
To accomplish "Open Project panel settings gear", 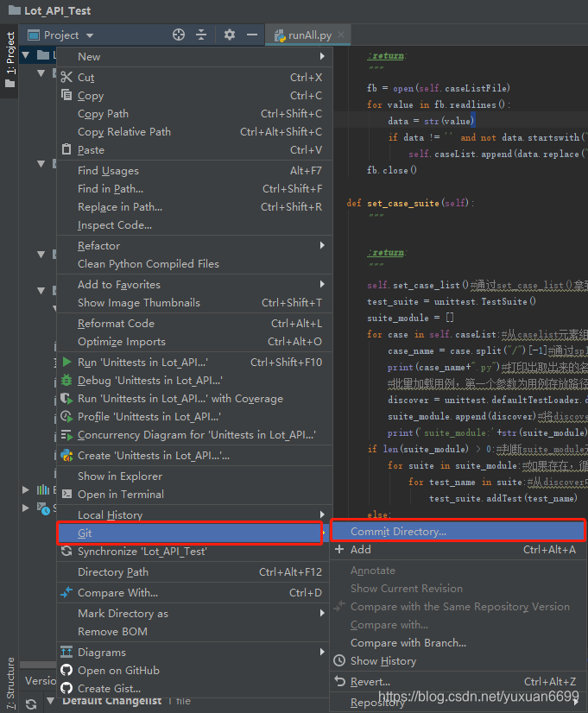I will 230,35.
